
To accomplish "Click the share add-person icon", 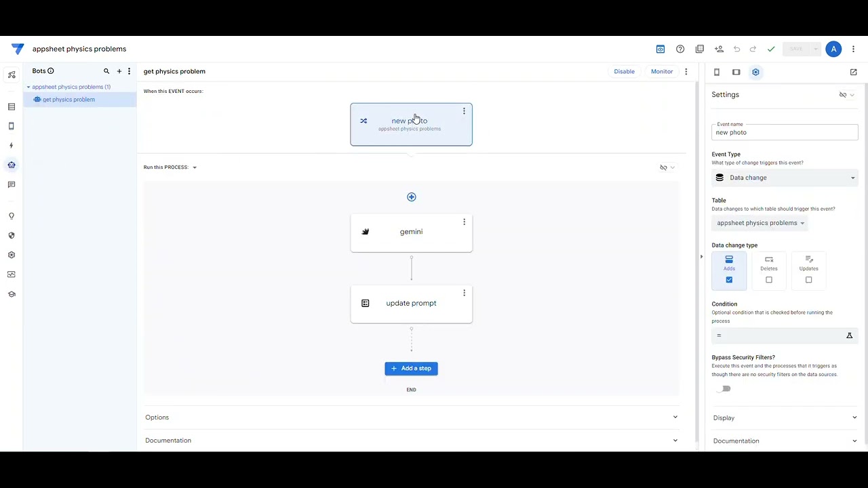I will (719, 49).
